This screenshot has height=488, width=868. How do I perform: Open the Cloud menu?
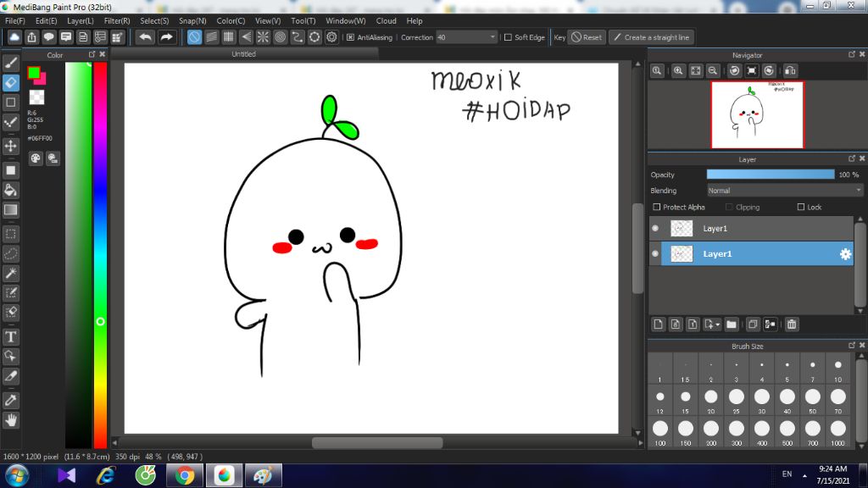tap(386, 21)
